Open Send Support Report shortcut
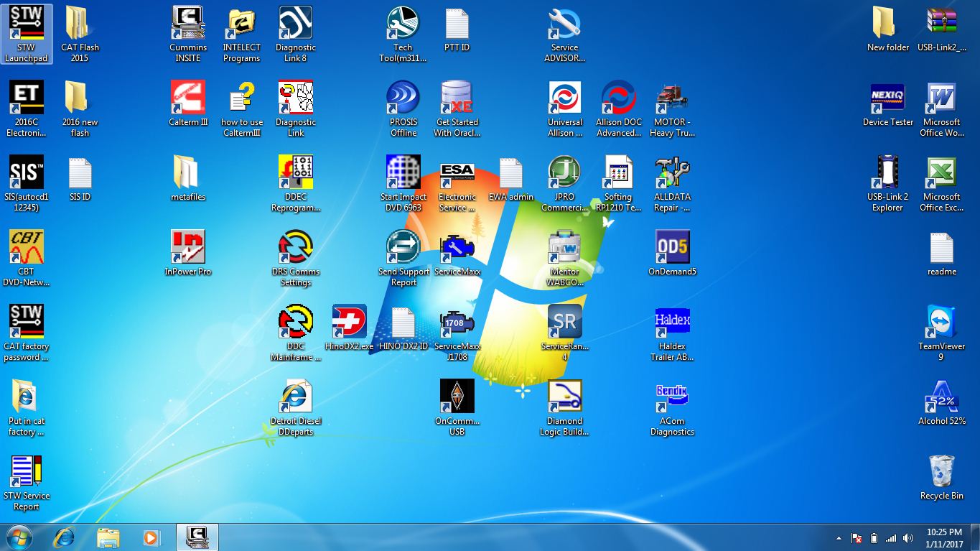Image resolution: width=980 pixels, height=551 pixels. pyautogui.click(x=403, y=258)
